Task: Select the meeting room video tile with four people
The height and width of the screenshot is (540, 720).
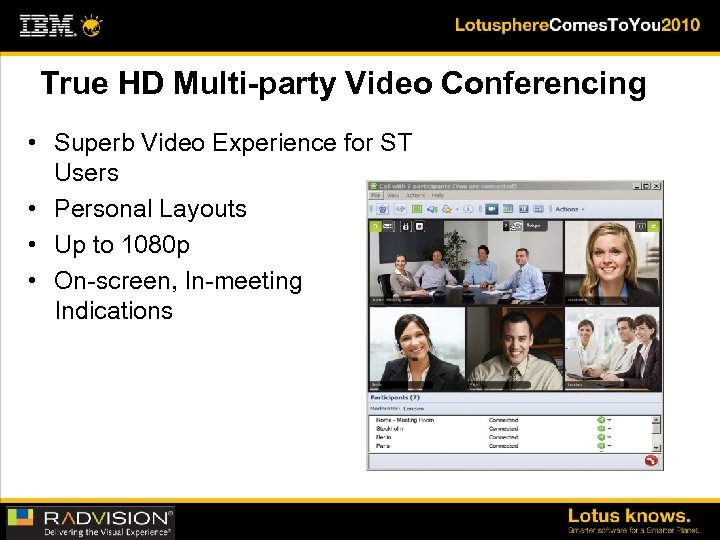Action: coord(466,263)
